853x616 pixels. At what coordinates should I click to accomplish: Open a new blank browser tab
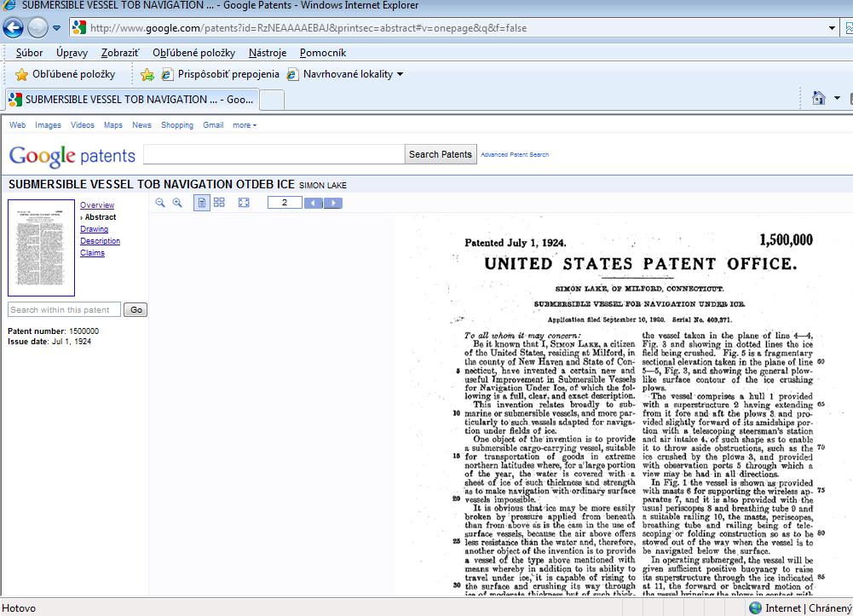(272, 100)
